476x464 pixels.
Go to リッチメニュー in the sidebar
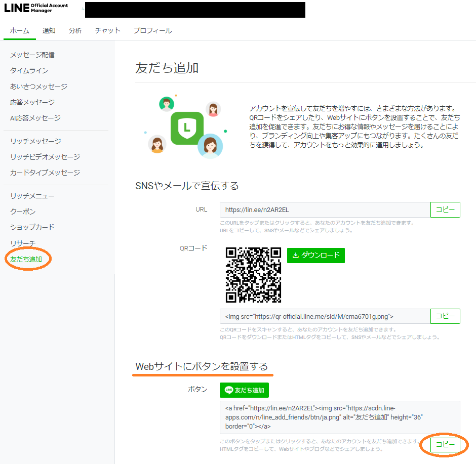pyautogui.click(x=32, y=196)
